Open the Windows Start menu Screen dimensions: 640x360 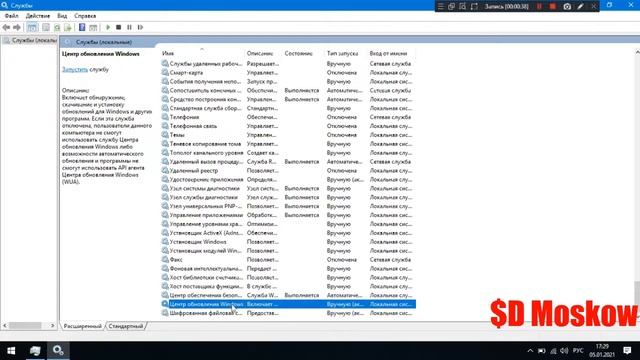(x=11, y=351)
